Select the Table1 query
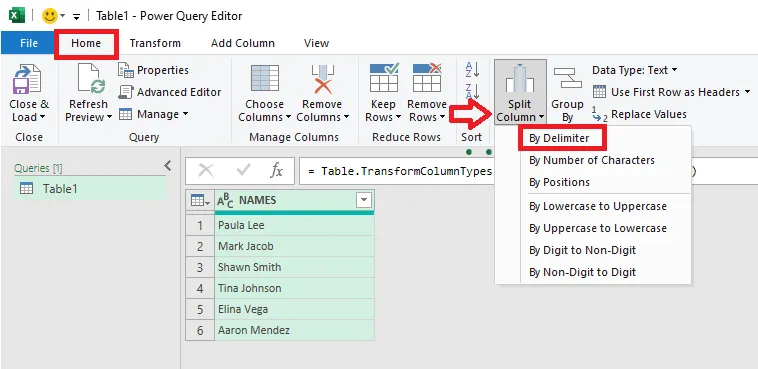 coord(90,189)
